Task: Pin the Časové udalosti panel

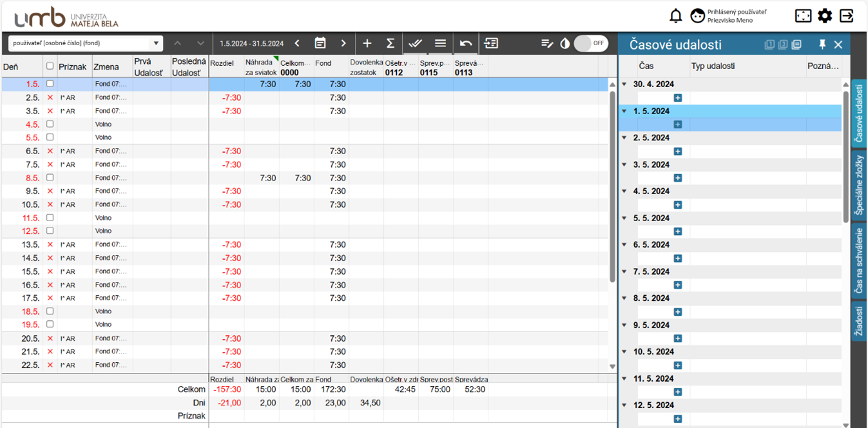Action: coord(822,44)
